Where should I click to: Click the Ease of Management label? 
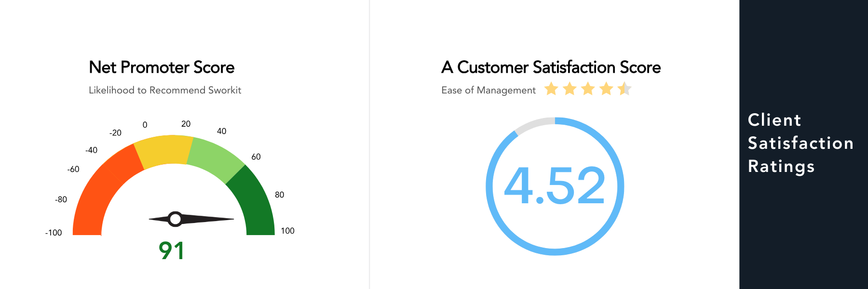pyautogui.click(x=488, y=91)
